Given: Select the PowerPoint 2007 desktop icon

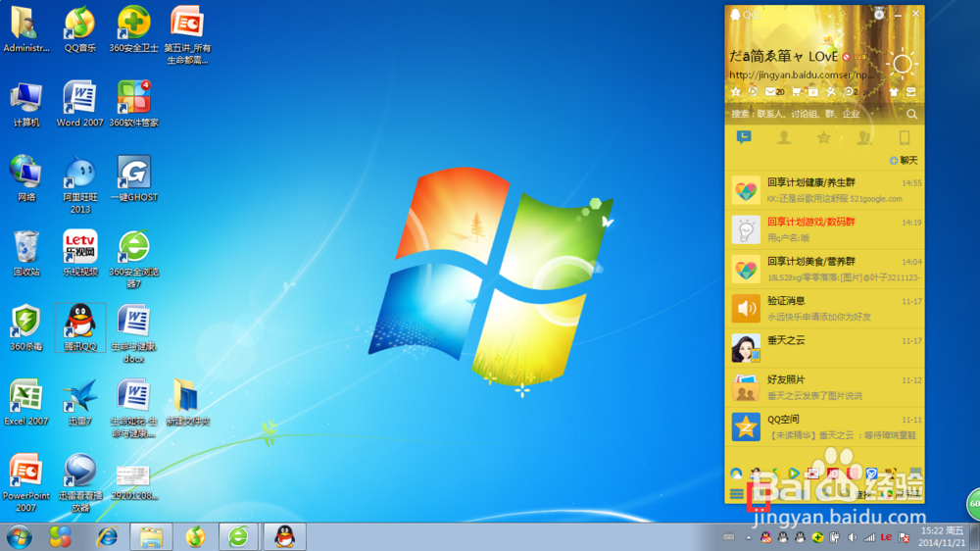Looking at the screenshot, I should (25, 482).
